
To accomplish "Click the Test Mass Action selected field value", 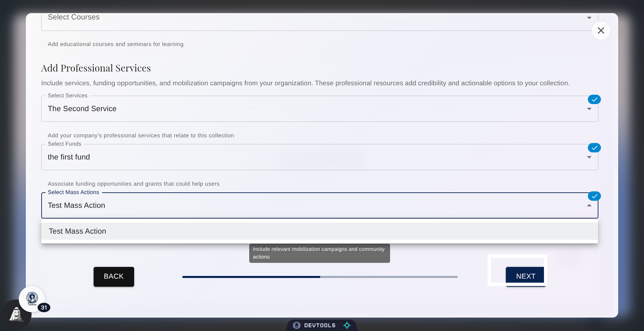I will coord(76,205).
